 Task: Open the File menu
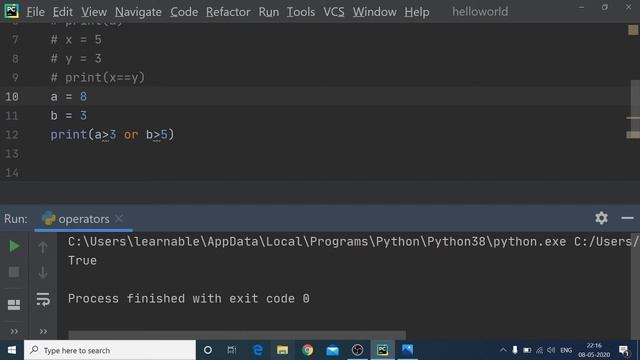point(36,12)
